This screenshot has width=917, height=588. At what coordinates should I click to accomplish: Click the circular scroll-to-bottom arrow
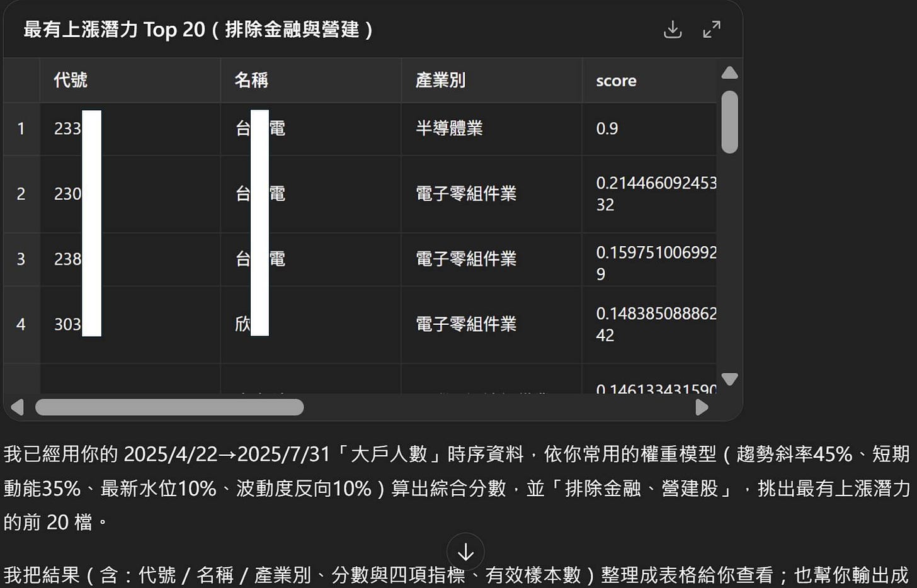coord(465,552)
